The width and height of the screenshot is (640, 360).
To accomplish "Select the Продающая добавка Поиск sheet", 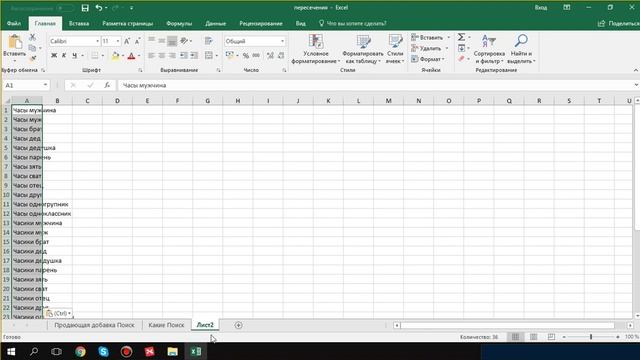I will coord(94,325).
